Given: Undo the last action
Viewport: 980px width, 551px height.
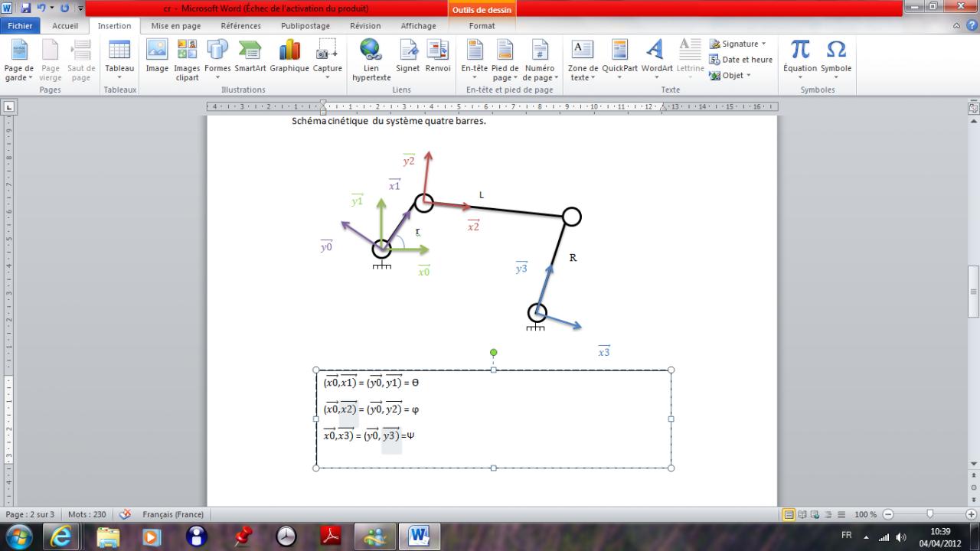Looking at the screenshot, I should (x=41, y=8).
